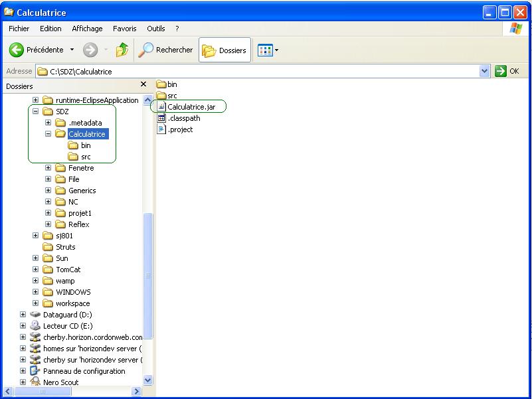Select the NC folder in the tree

(67, 202)
